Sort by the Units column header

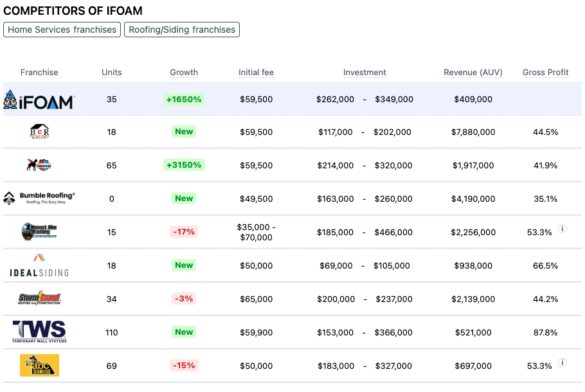pyautogui.click(x=112, y=73)
